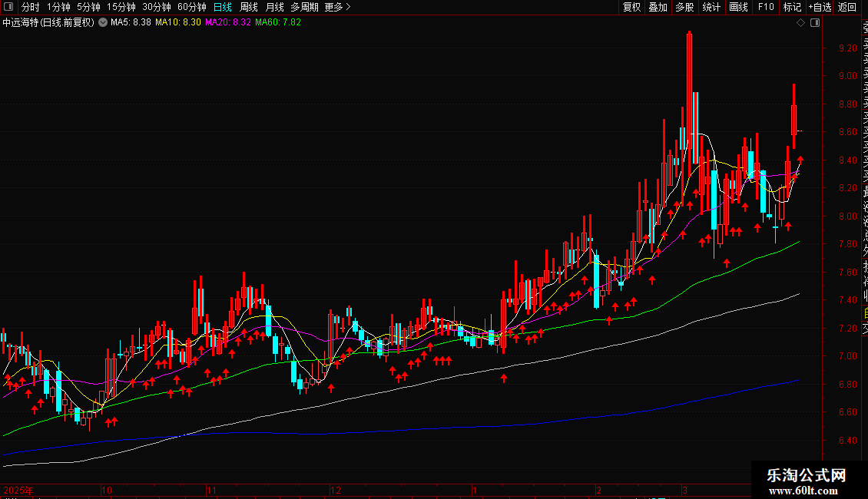Select the 日线 daily chart tab
The width and height of the screenshot is (868, 499).
point(223,7)
